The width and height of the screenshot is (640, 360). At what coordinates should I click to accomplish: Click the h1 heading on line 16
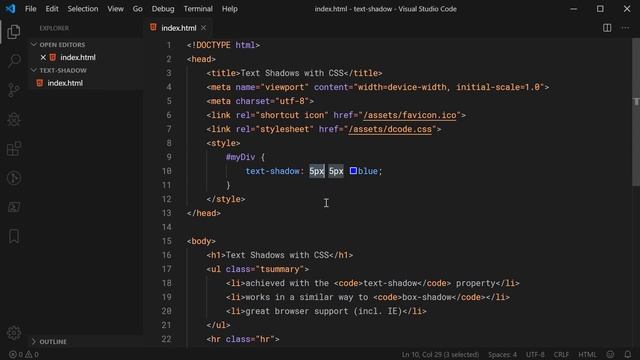click(280, 255)
